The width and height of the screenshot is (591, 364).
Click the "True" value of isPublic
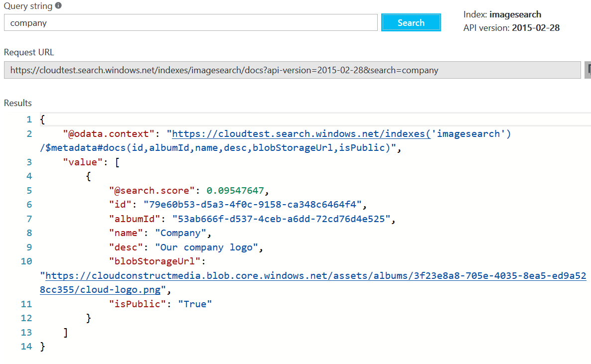coord(195,304)
